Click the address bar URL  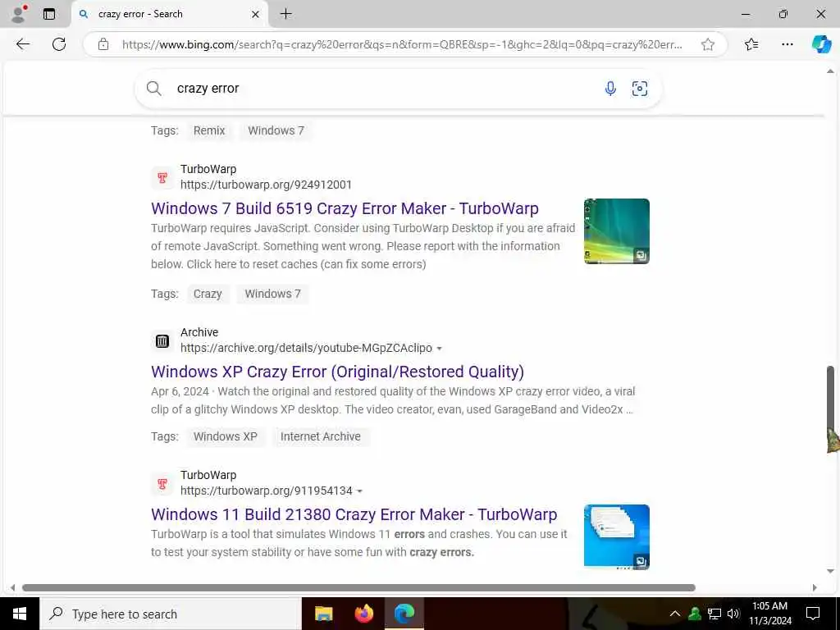pyautogui.click(x=402, y=44)
